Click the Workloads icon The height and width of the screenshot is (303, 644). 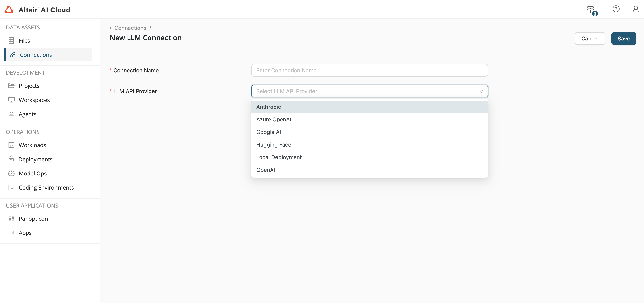(x=12, y=145)
